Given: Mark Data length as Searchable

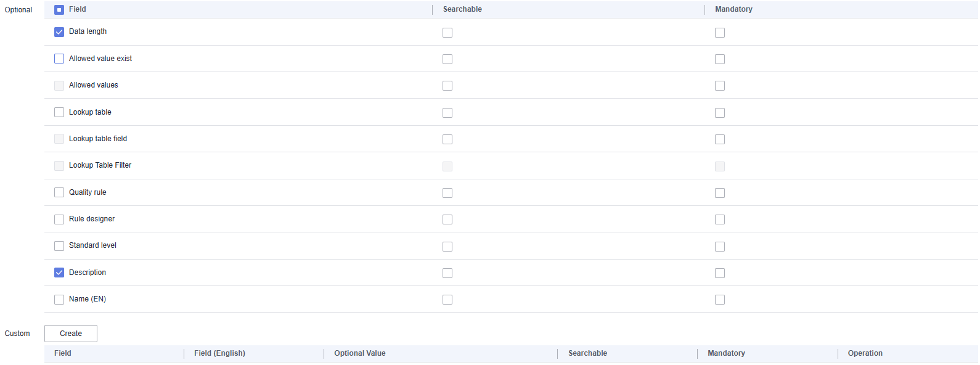Looking at the screenshot, I should (447, 33).
